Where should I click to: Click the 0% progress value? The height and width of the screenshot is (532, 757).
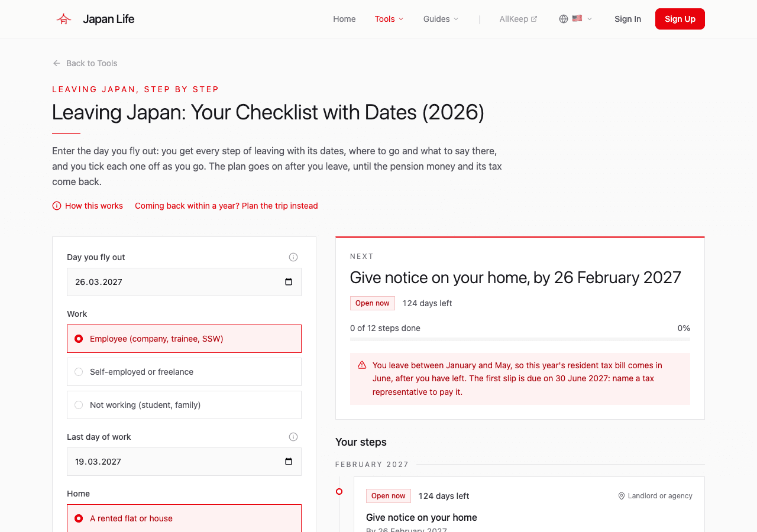pos(684,328)
